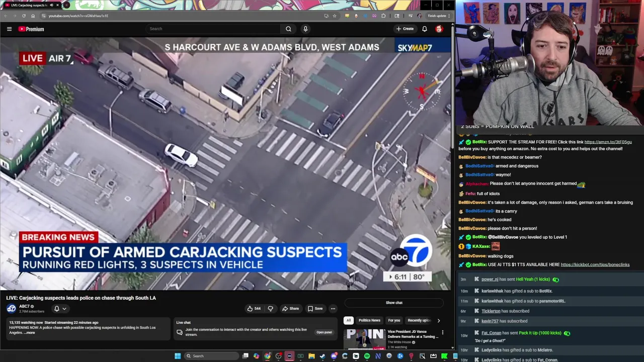The image size is (644, 362).
Task: Select the All filter chip
Action: tap(348, 320)
